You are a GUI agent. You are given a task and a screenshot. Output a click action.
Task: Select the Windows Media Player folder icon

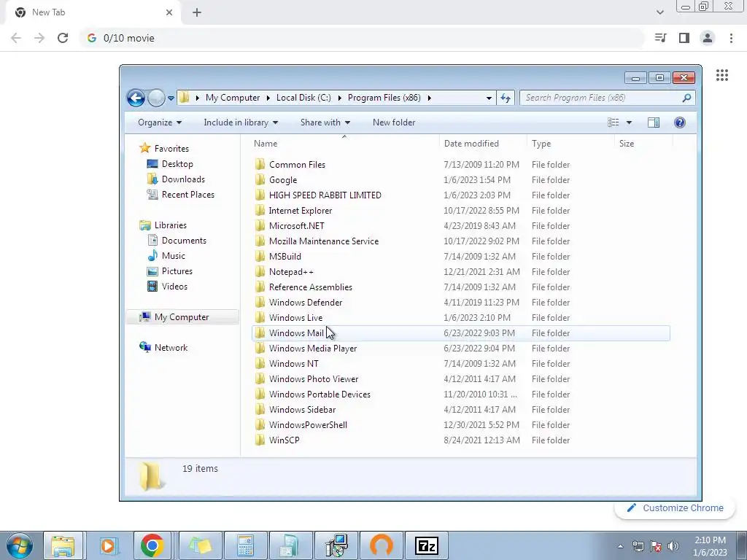260,348
